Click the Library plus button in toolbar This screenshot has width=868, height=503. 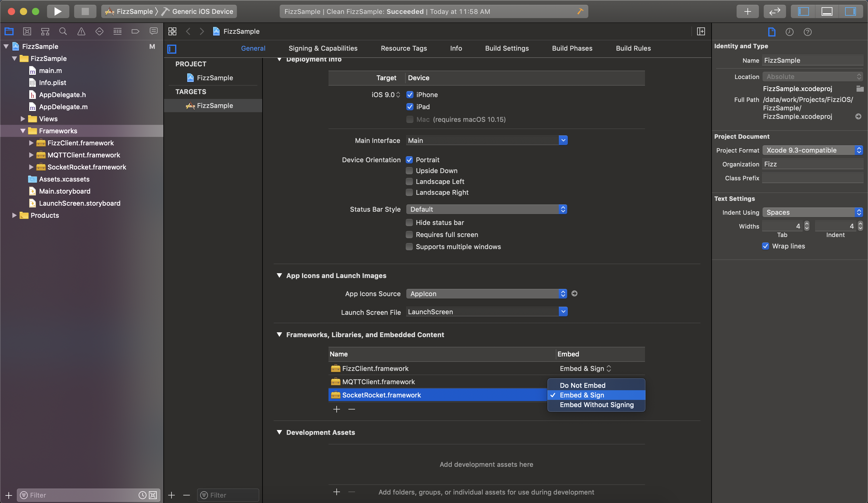747,11
